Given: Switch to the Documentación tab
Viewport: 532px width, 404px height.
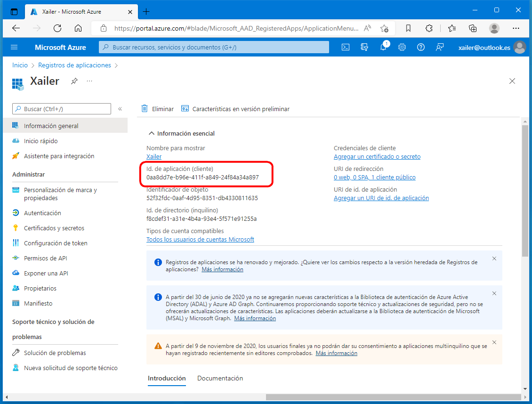Looking at the screenshot, I should (220, 378).
